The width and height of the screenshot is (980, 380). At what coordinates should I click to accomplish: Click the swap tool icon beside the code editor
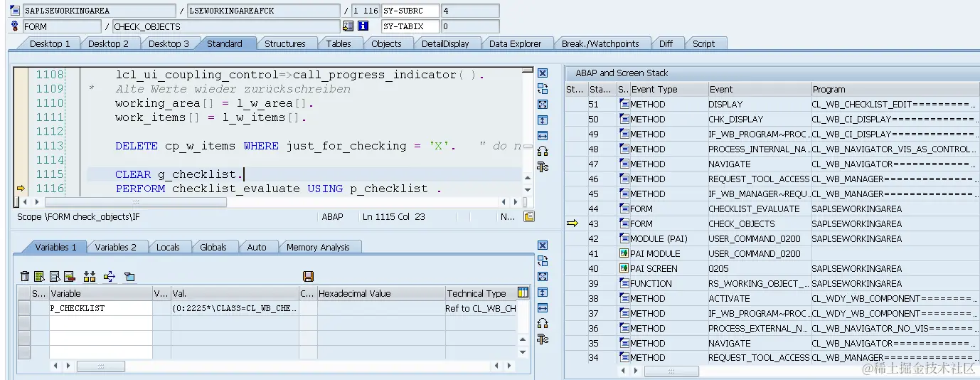pos(543,89)
